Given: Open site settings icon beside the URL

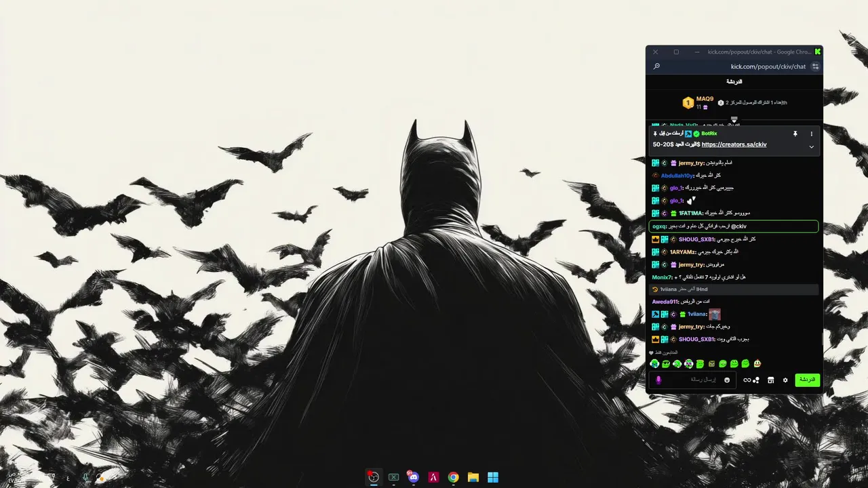Looking at the screenshot, I should click(x=815, y=66).
